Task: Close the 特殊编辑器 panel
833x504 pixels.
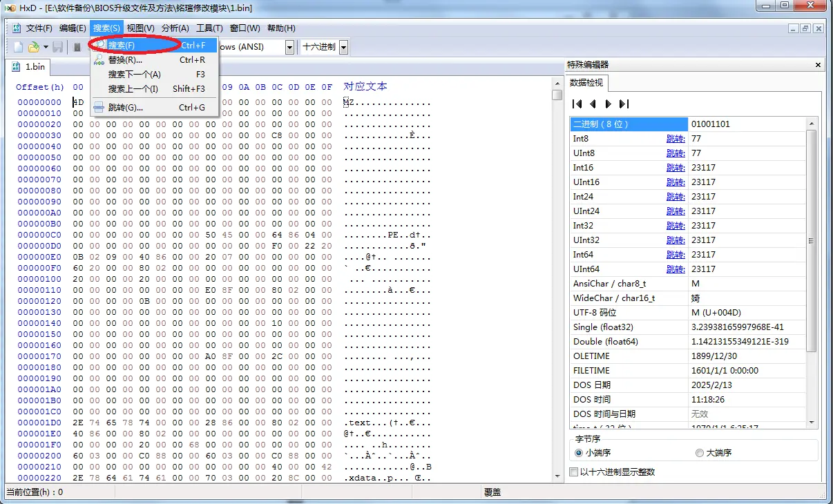Action: click(818, 65)
